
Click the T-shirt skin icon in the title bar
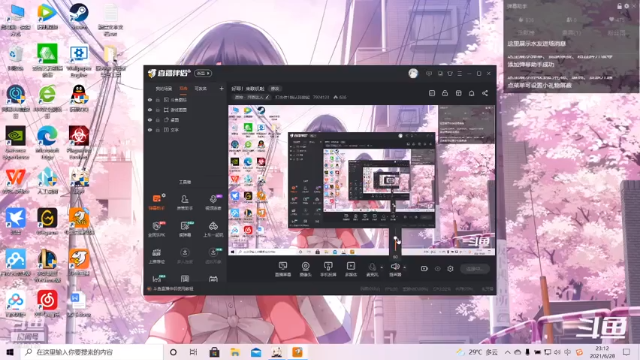[450, 73]
